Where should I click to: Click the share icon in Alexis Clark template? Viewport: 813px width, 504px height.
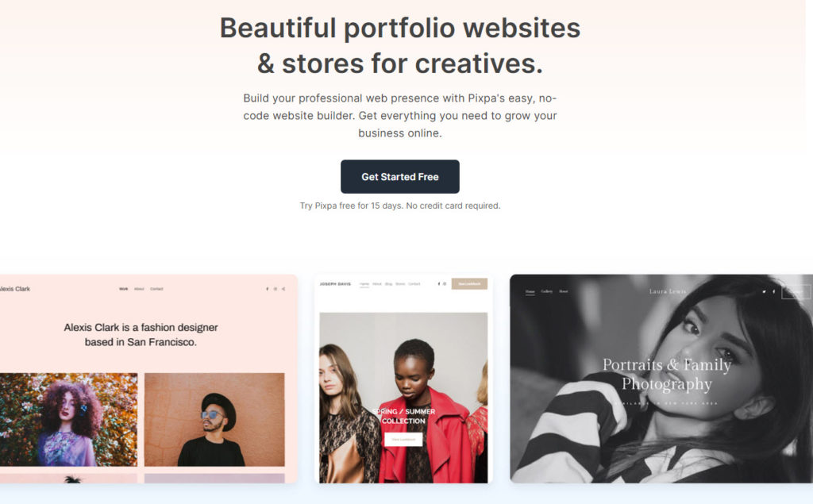tap(283, 289)
